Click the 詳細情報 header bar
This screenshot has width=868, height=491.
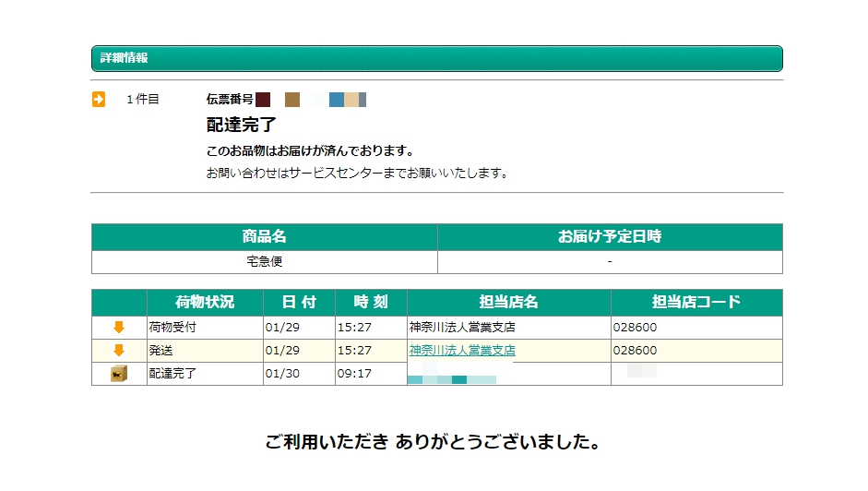point(437,58)
